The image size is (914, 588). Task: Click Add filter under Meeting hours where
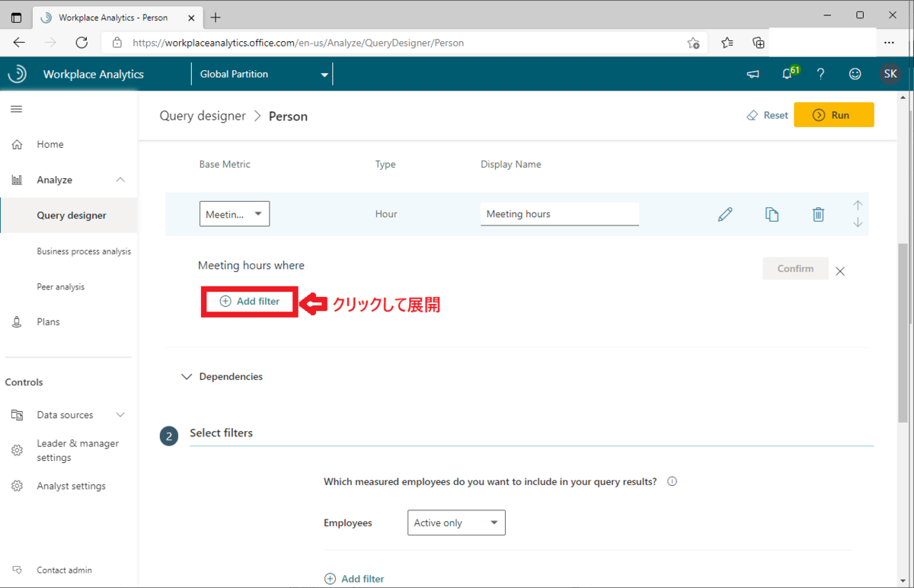point(250,302)
